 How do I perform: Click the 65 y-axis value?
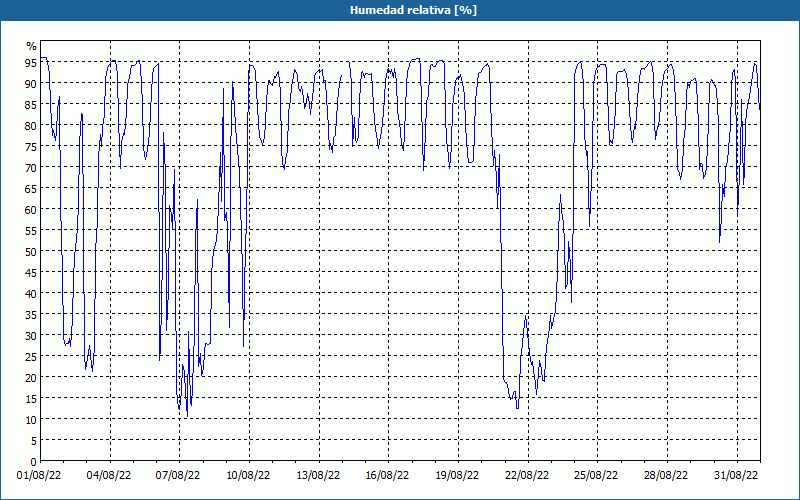pos(31,188)
